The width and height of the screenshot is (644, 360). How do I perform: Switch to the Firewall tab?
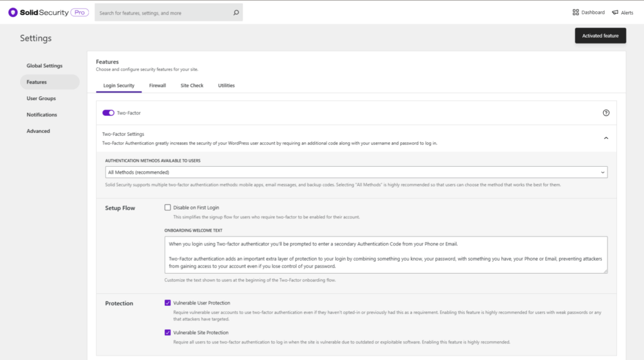pyautogui.click(x=157, y=86)
